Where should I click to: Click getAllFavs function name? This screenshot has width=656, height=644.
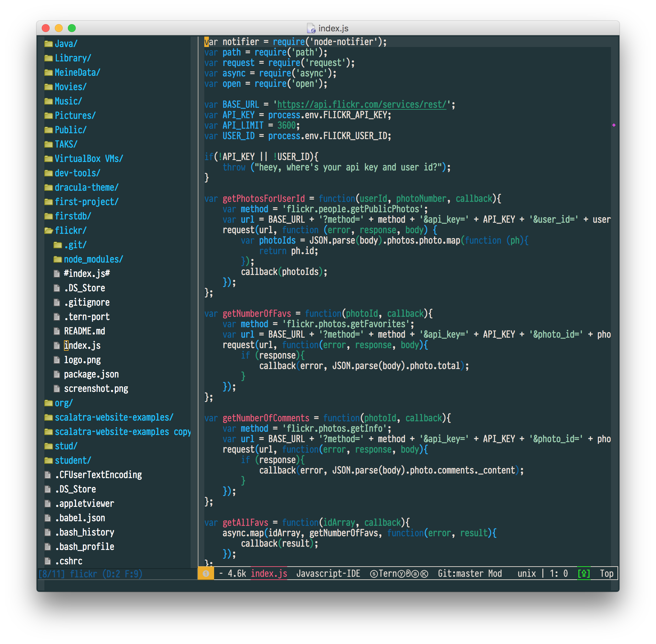(245, 523)
